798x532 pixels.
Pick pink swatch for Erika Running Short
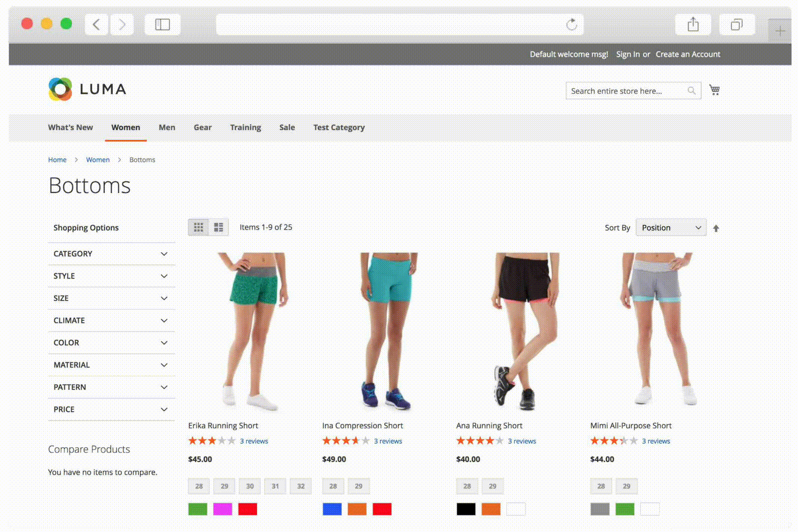[x=223, y=509]
